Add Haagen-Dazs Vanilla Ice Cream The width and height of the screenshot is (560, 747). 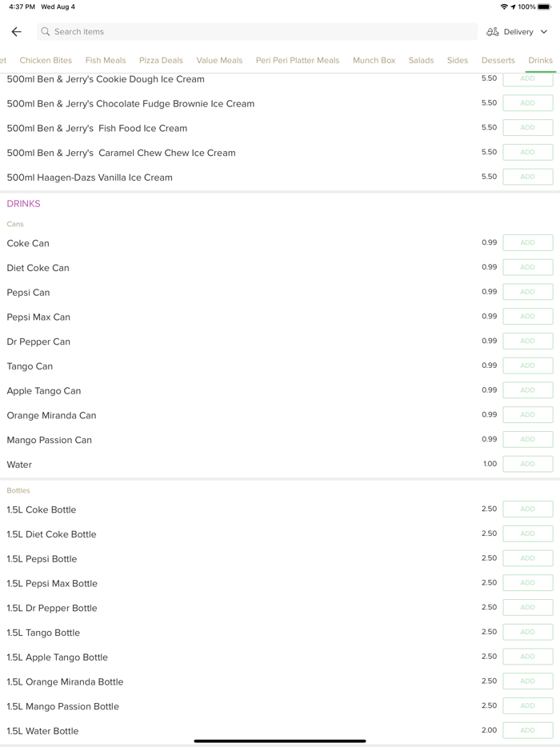click(x=527, y=177)
